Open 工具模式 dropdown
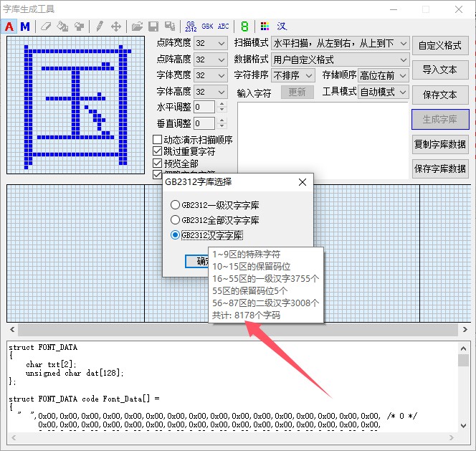The width and height of the screenshot is (476, 451). pyautogui.click(x=384, y=92)
